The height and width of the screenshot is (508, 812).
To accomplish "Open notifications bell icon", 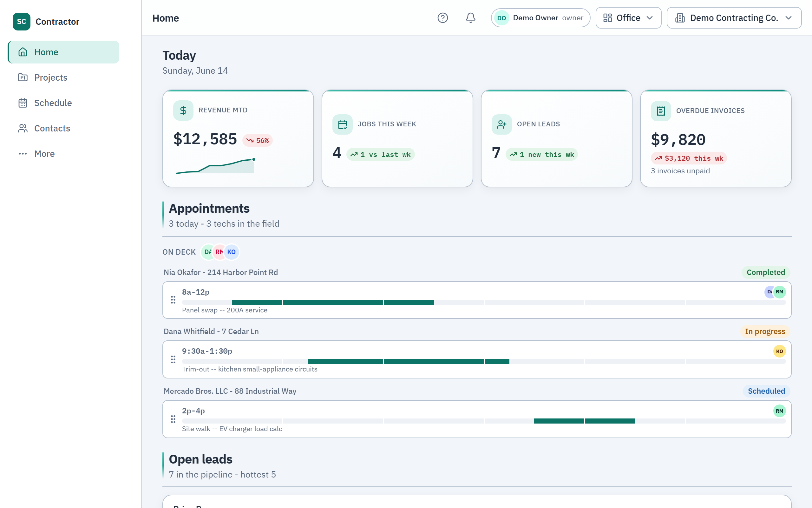I will (x=470, y=18).
